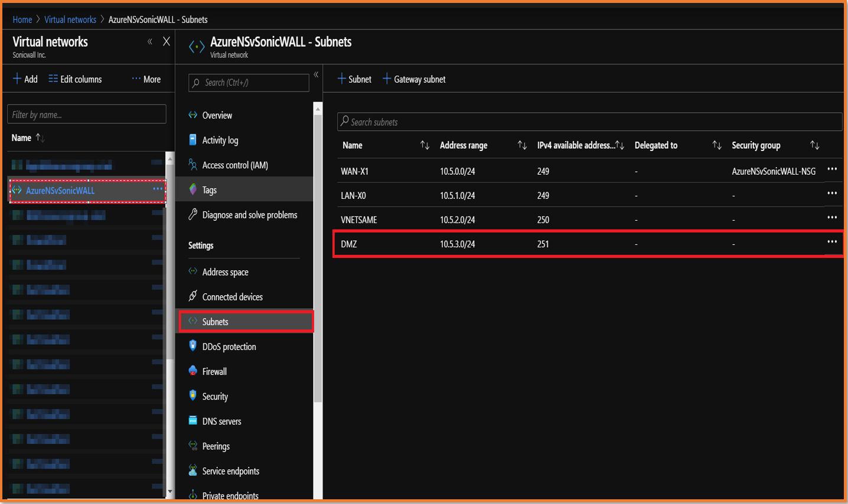Click the resource menu scrollbar

point(318,258)
